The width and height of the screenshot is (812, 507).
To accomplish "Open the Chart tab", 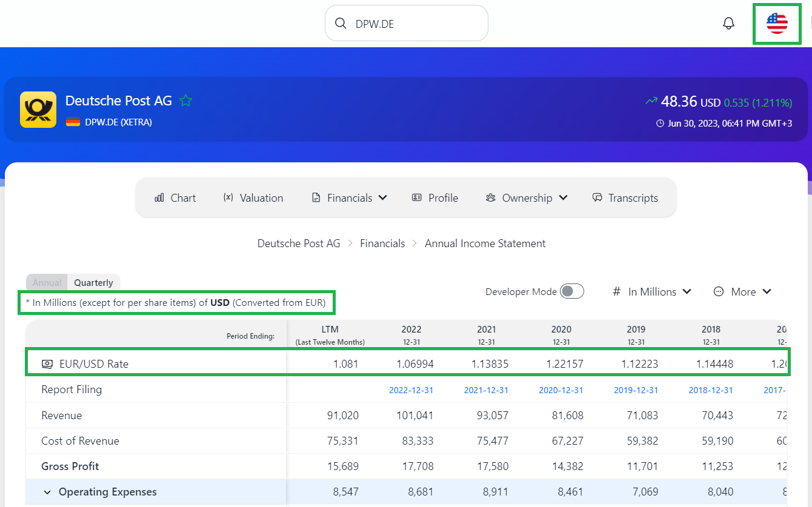I will pyautogui.click(x=175, y=198).
